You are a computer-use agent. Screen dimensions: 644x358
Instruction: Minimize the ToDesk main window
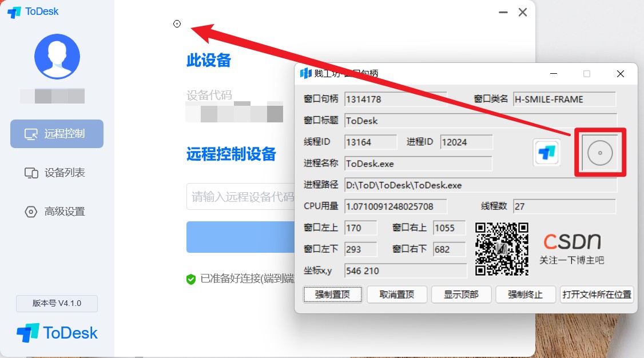coord(503,13)
